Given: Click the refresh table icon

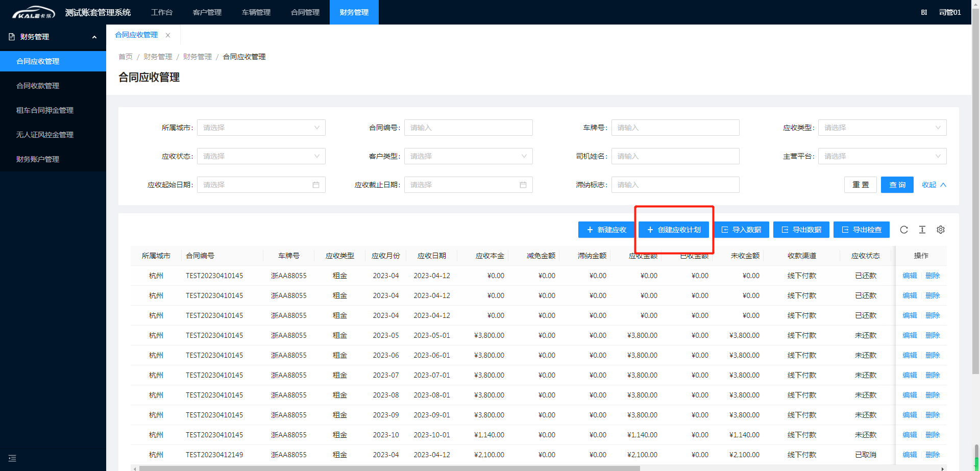Looking at the screenshot, I should point(904,230).
